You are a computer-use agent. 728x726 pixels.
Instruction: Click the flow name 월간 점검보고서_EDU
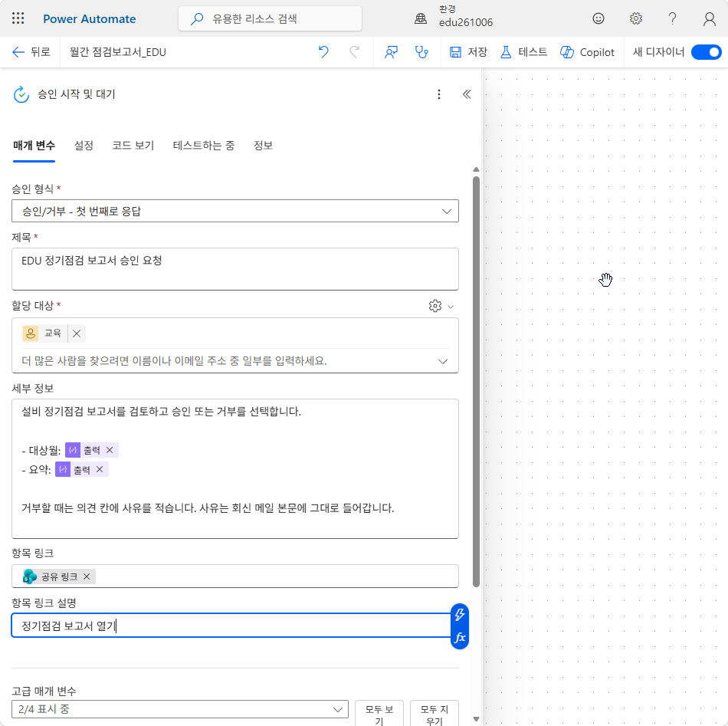tap(118, 52)
